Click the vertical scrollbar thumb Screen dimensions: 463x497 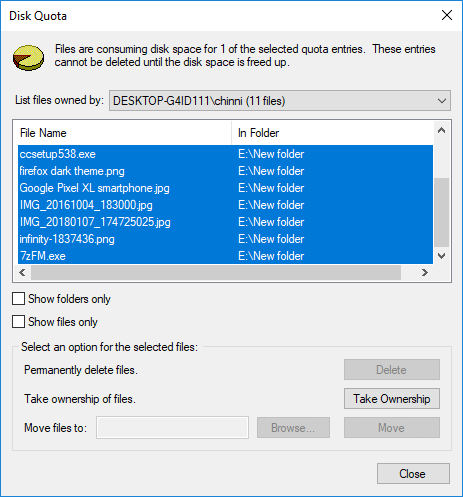tap(442, 213)
